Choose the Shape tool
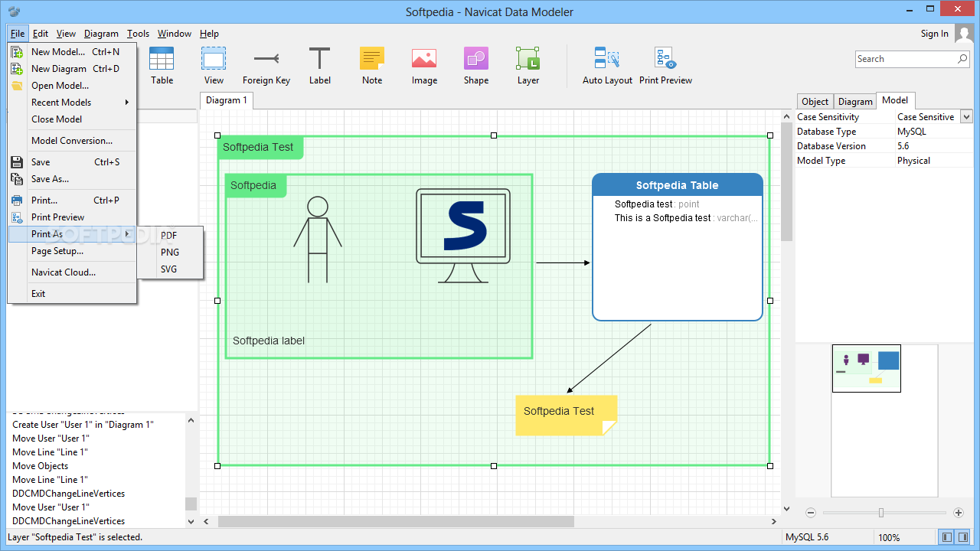980x551 pixels. pos(475,65)
